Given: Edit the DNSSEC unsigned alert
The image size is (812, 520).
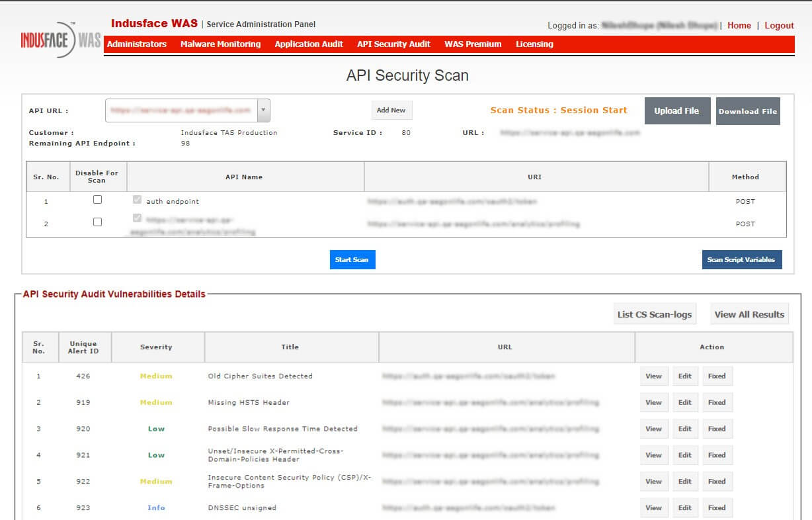Looking at the screenshot, I should pyautogui.click(x=685, y=508).
